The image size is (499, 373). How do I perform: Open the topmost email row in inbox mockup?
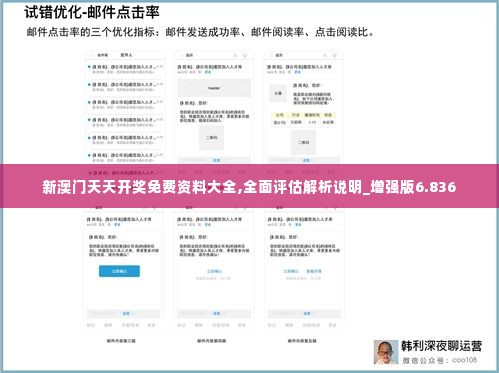(x=125, y=69)
